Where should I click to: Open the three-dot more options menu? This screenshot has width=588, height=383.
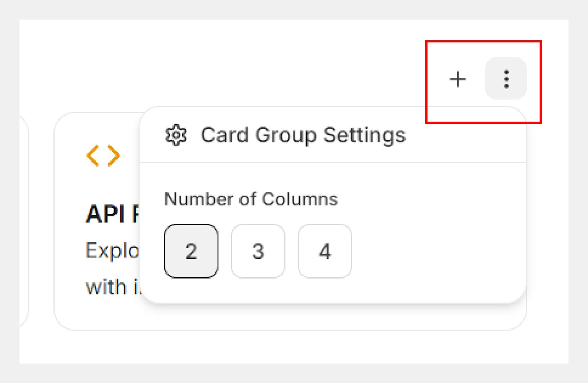tap(506, 79)
